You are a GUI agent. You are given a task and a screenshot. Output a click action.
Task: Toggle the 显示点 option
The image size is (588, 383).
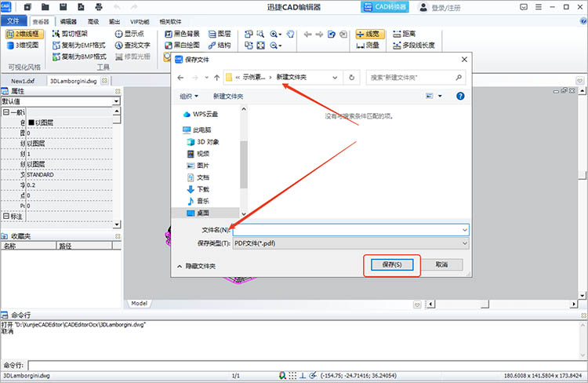(129, 34)
